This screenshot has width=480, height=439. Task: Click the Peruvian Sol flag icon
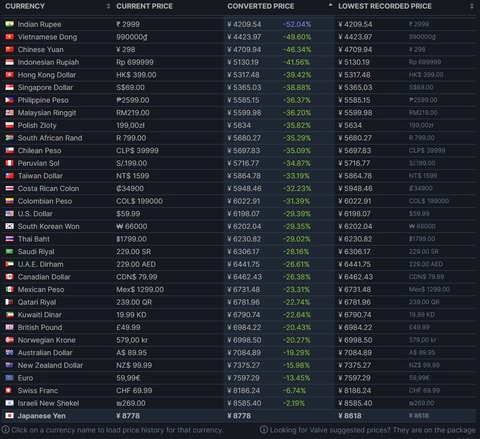pos(9,163)
